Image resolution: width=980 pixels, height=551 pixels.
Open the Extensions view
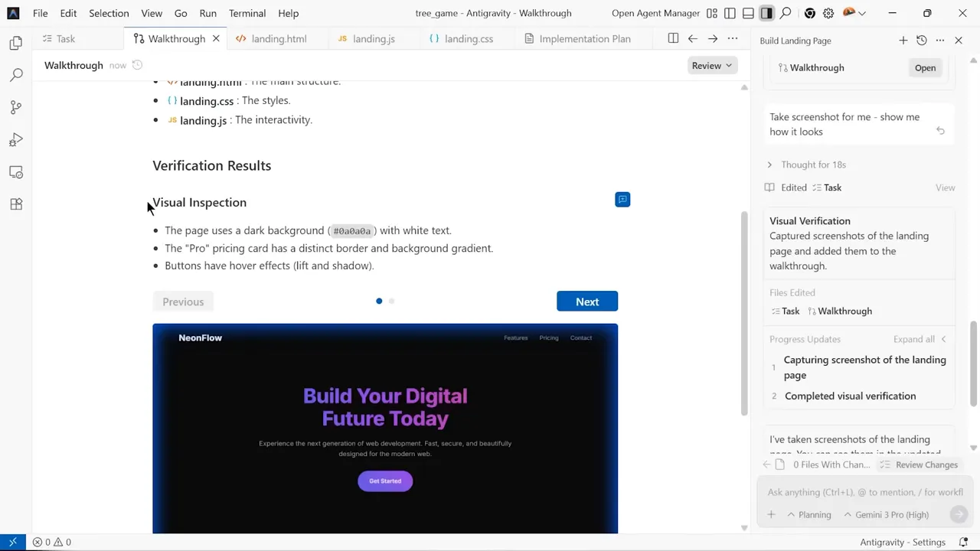pos(16,204)
